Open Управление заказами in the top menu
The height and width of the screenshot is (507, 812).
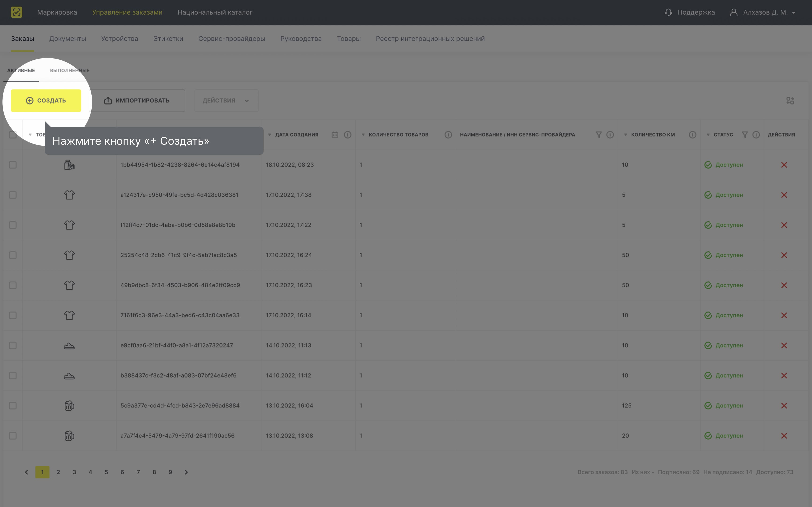tap(127, 12)
